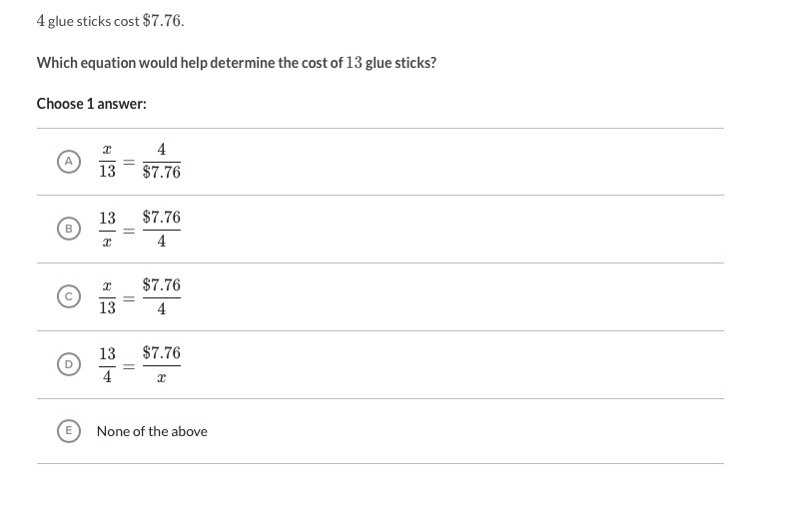Click the Which equation would help question text
This screenshot has width=812, height=507.
[x=237, y=63]
